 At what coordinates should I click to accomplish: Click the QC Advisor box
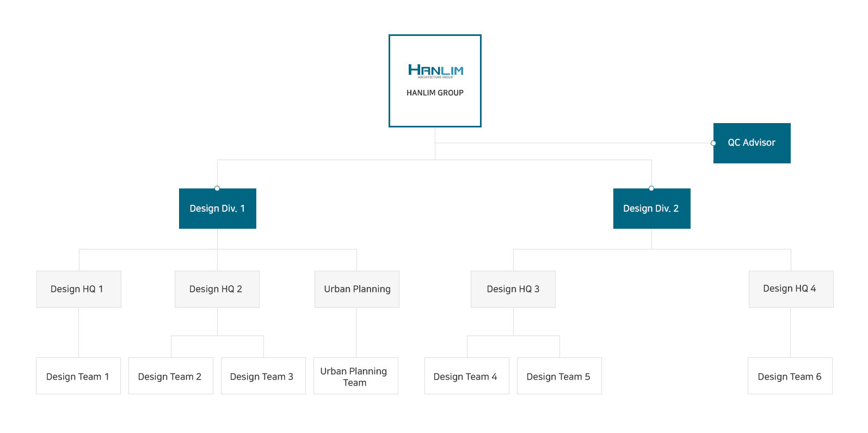pyautogui.click(x=752, y=143)
